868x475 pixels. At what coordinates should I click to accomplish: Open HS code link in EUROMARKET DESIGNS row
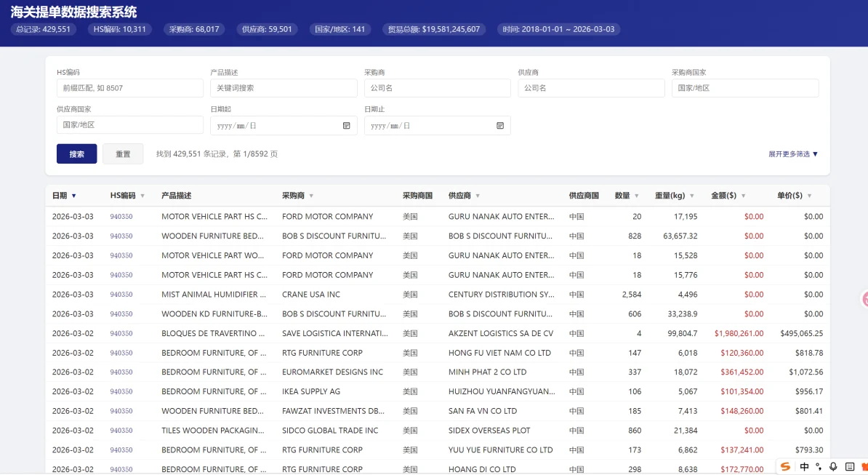coord(121,372)
